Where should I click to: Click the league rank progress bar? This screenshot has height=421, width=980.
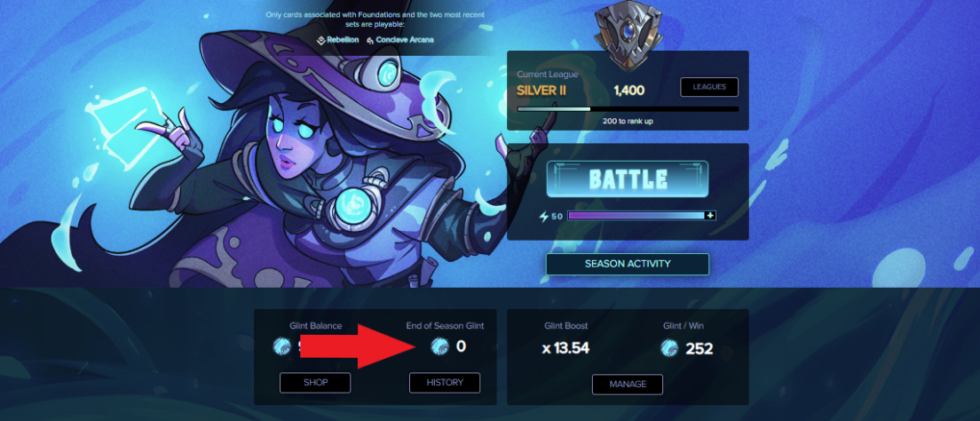click(628, 109)
